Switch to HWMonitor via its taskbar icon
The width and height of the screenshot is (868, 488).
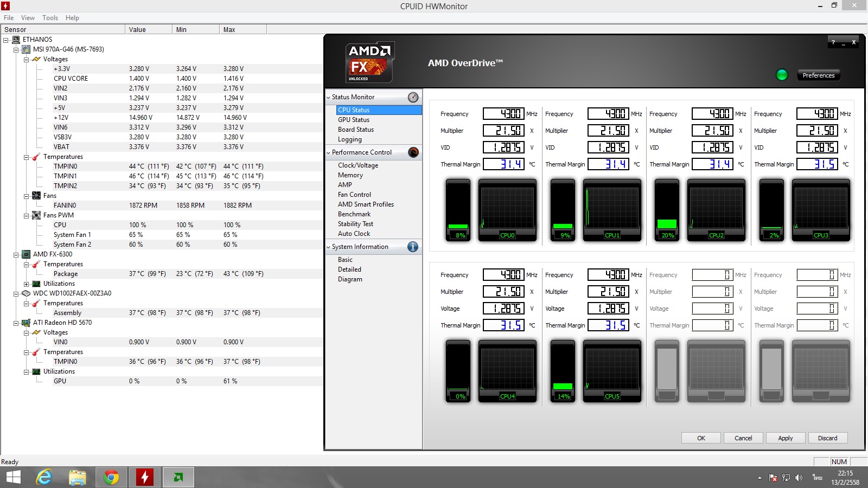tap(145, 477)
